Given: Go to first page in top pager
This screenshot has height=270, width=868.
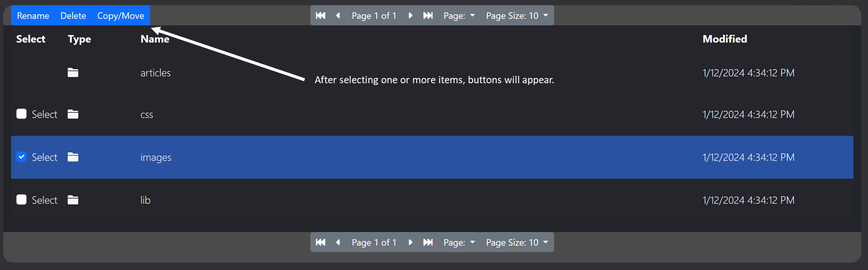Looking at the screenshot, I should coord(321,16).
